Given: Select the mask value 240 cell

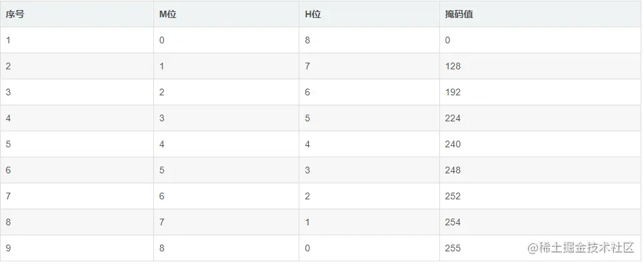Looking at the screenshot, I should pyautogui.click(x=540, y=144).
